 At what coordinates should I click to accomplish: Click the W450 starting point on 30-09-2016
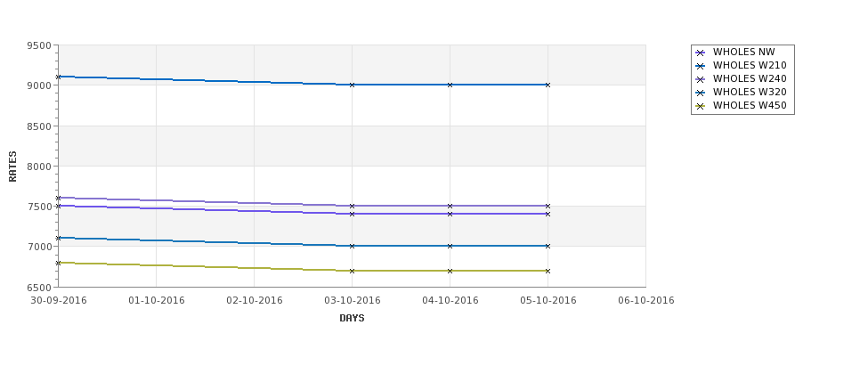click(x=58, y=263)
